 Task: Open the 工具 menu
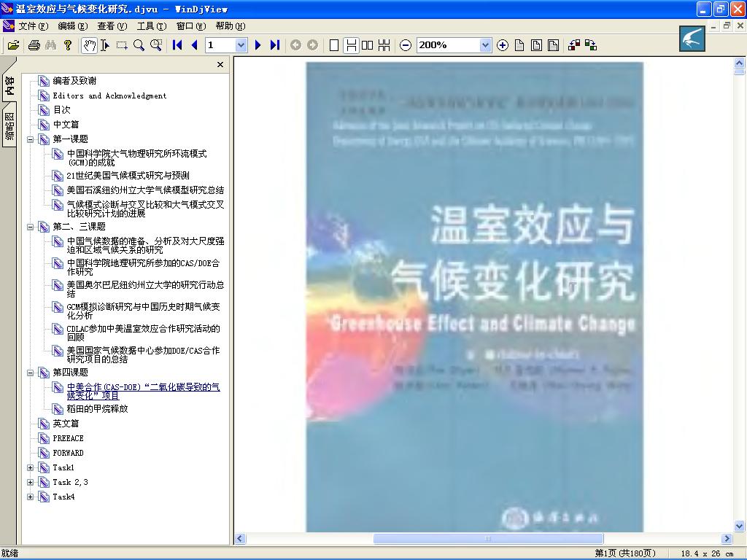(152, 26)
